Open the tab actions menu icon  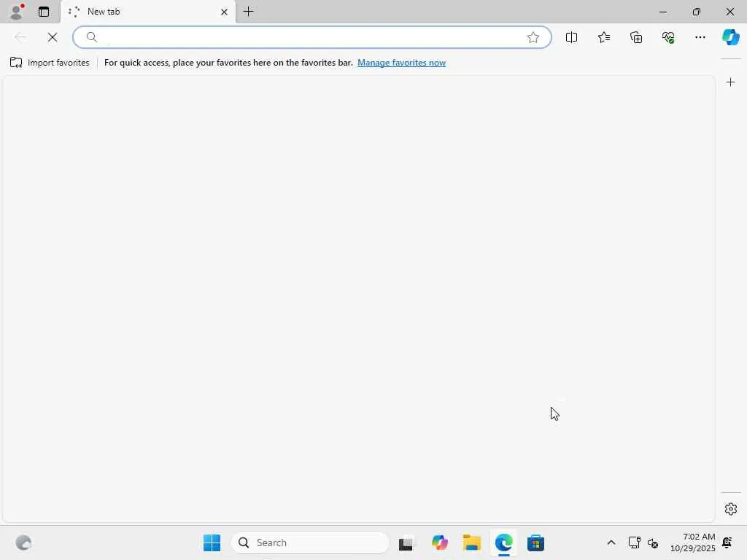[44, 12]
